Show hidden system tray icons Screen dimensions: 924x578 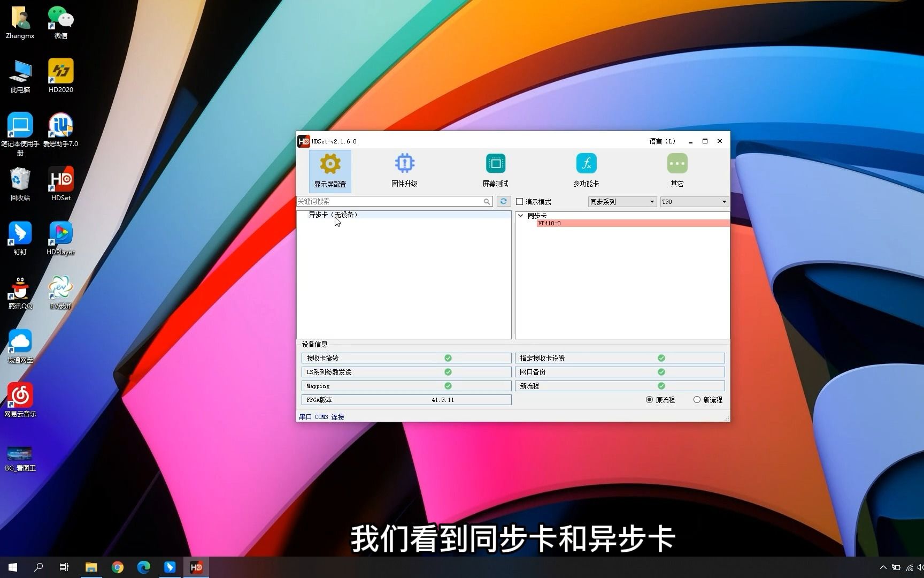[883, 567]
